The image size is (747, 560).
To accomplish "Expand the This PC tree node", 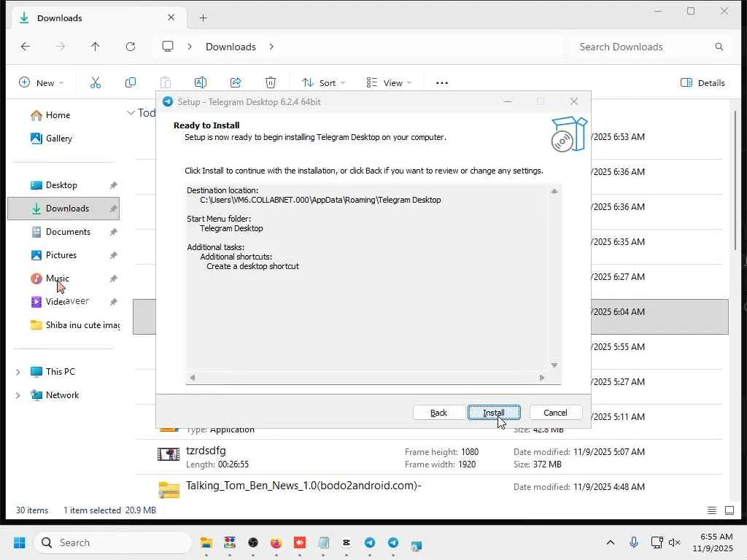I will click(18, 372).
